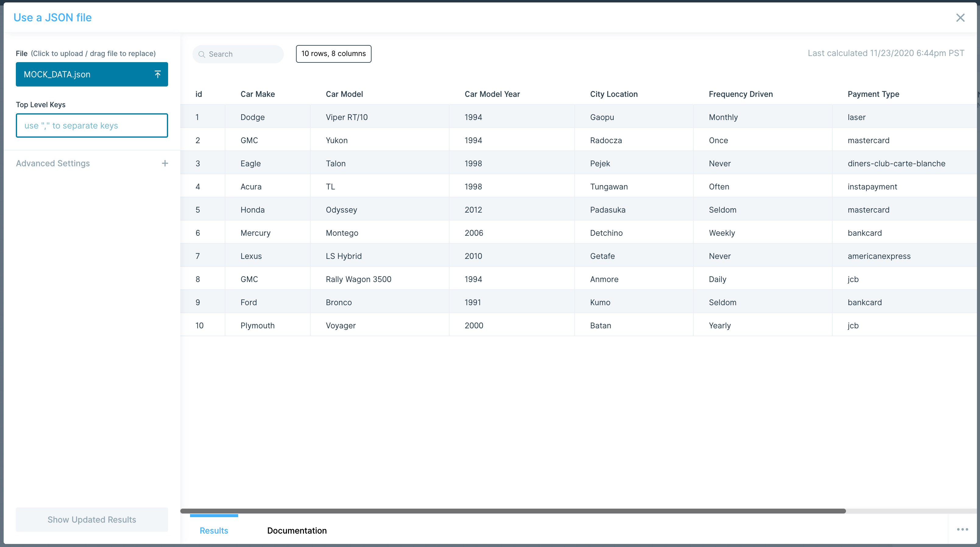Click the magnifier icon in the Search box
The width and height of the screenshot is (980, 547).
[x=202, y=55]
